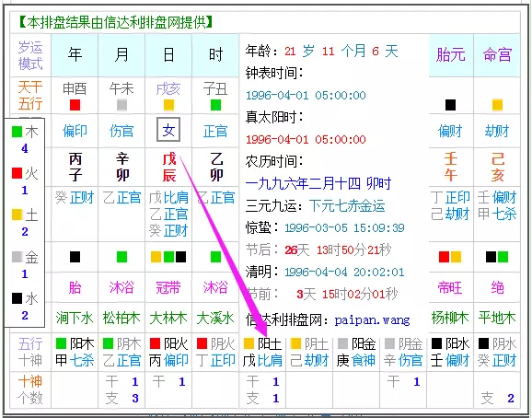Viewport: 532px width, 418px height.
Task: Click the green square beside 阳木
Action: (61, 343)
